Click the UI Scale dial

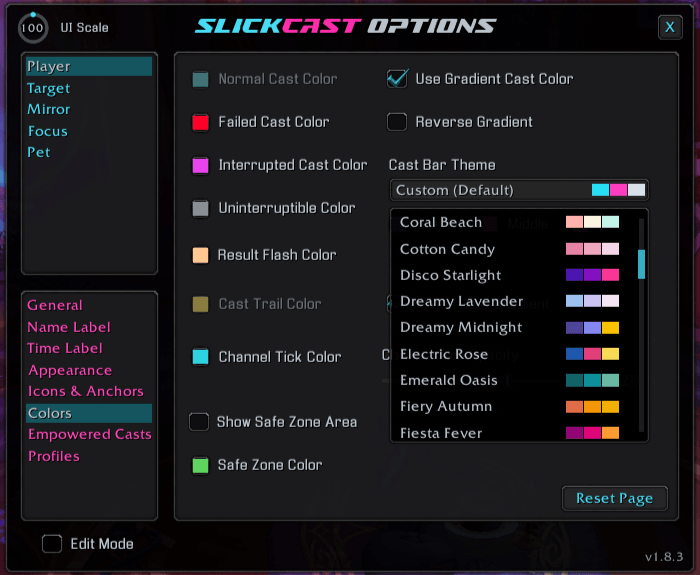coord(33,28)
